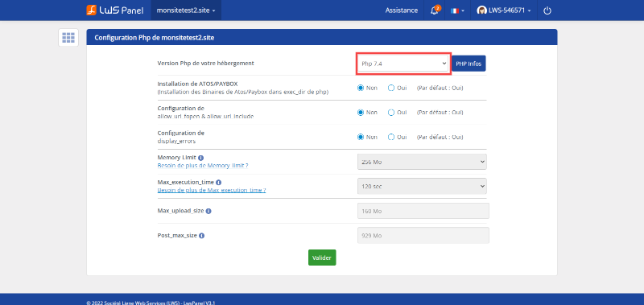The height and width of the screenshot is (305, 644).
Task: Click the power logout icon
Action: click(x=547, y=10)
